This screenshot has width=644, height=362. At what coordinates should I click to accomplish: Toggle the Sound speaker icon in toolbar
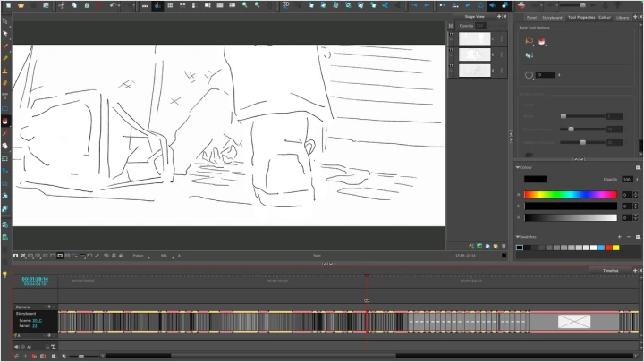tap(491, 5)
